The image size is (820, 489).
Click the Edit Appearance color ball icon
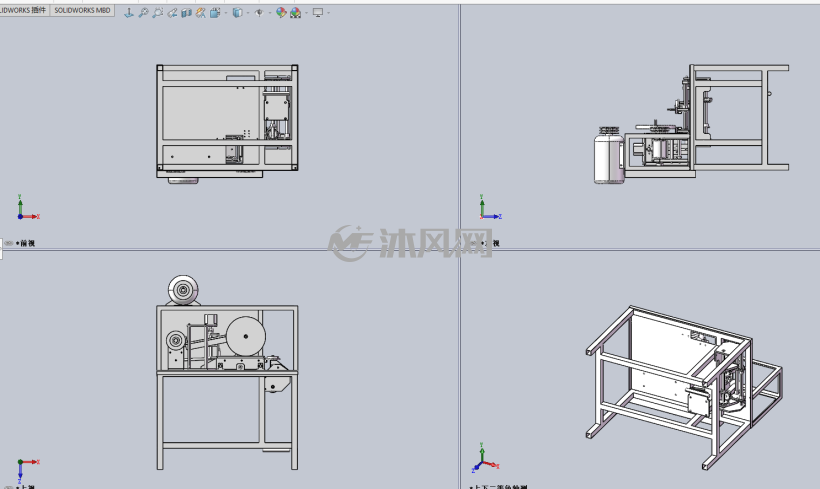(x=281, y=13)
